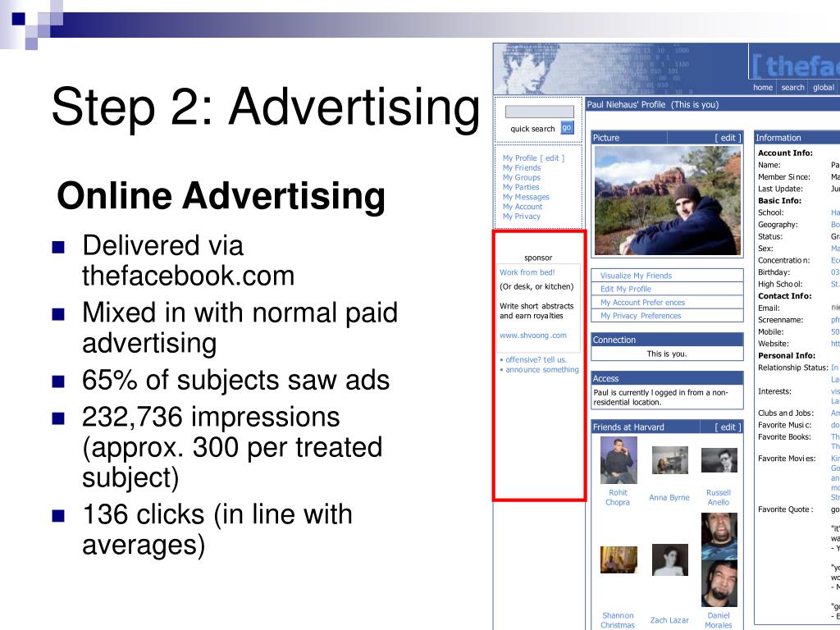The height and width of the screenshot is (630, 840).
Task: Open Edit My Profile link
Action: pos(625,289)
